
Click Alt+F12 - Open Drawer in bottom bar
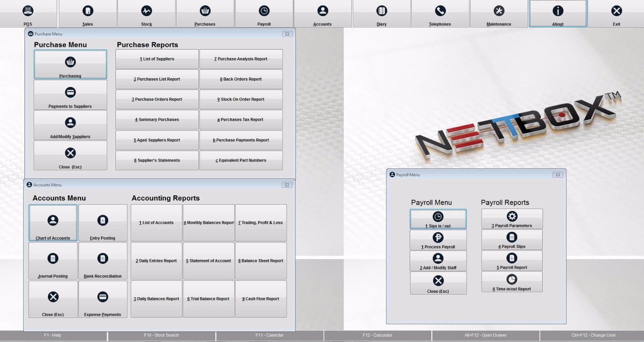(486, 336)
